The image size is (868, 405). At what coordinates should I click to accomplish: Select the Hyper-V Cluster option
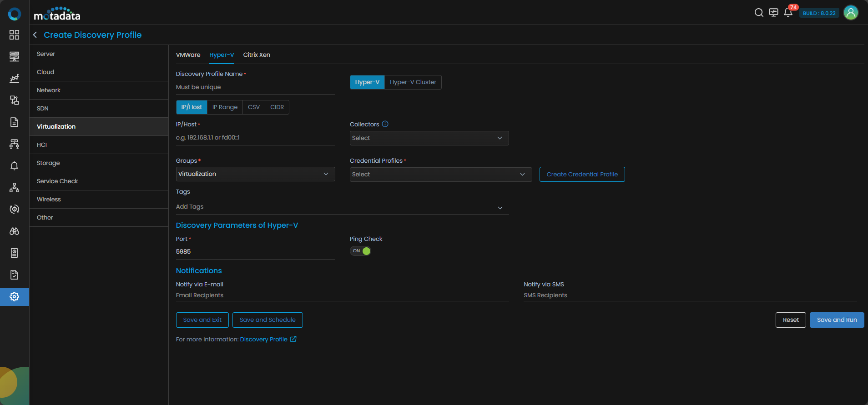point(413,82)
